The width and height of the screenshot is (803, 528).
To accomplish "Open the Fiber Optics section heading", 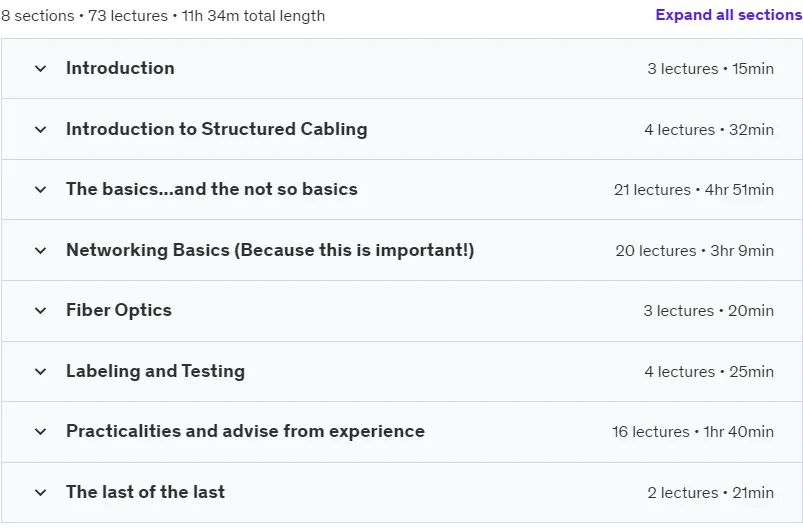I will click(119, 310).
